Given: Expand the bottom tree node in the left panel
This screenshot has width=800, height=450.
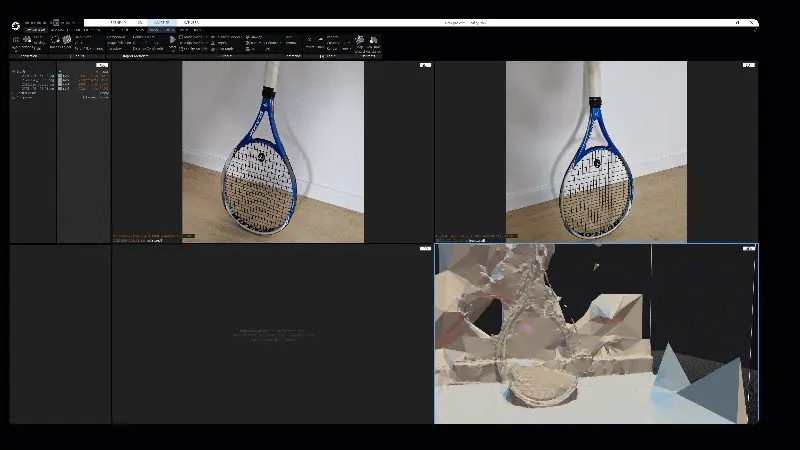Looking at the screenshot, I should 13,95.
